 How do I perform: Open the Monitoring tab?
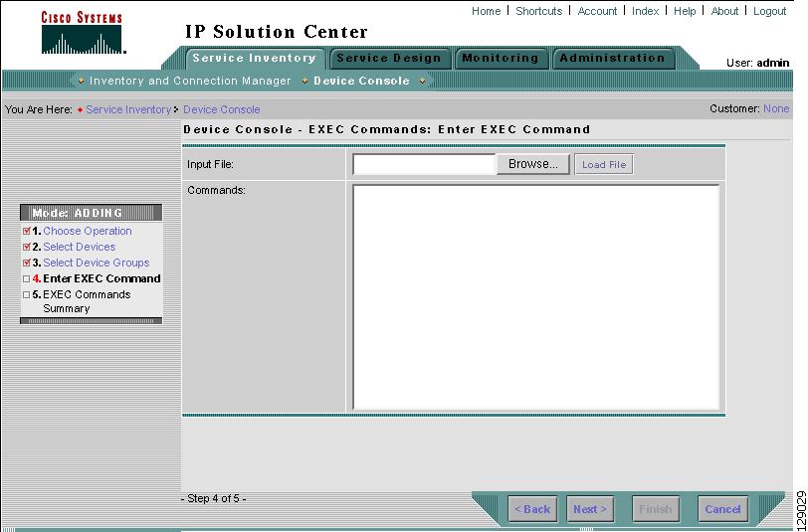coord(501,59)
